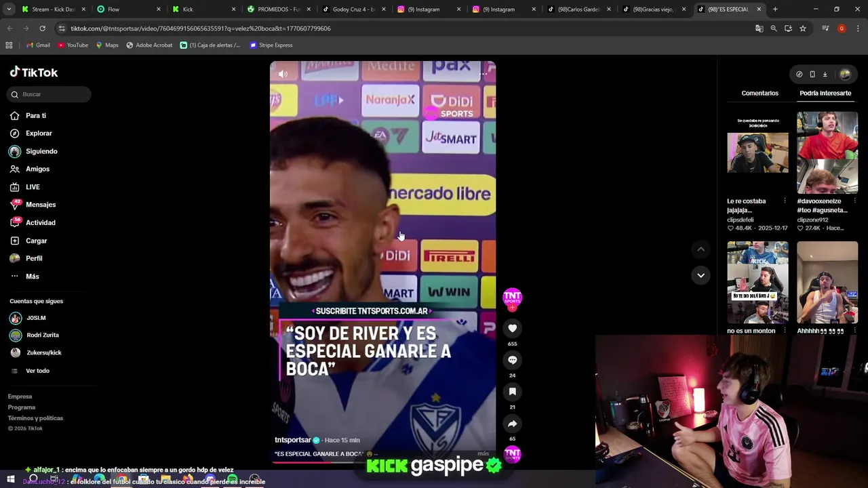Viewport: 868px width, 488px height.
Task: Open the Windows Start button
Action: pos(10,479)
